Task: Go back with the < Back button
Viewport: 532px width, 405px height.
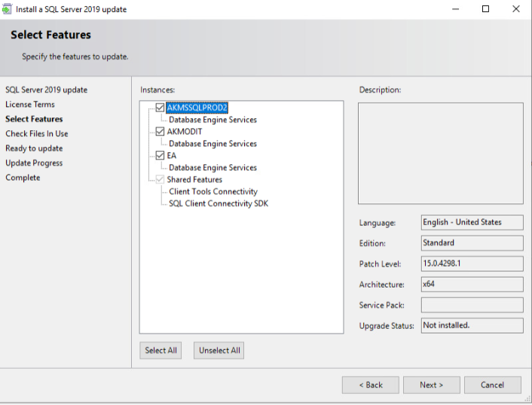Action: (371, 385)
